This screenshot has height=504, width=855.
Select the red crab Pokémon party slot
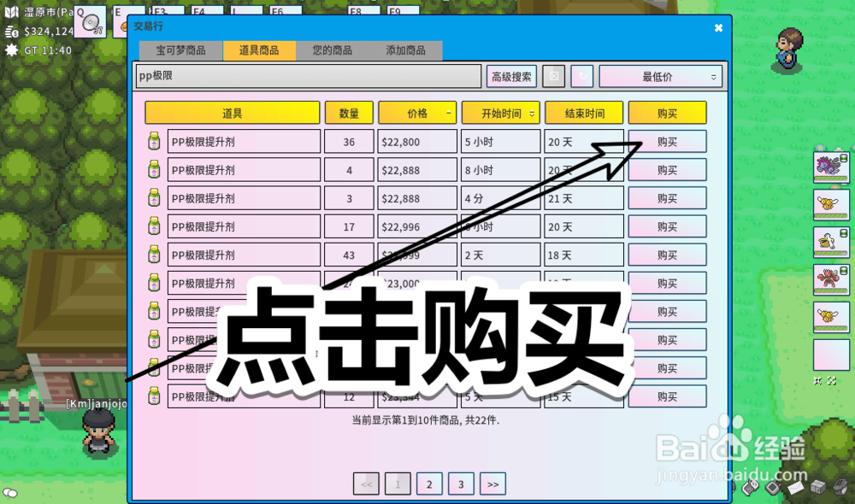[x=831, y=279]
